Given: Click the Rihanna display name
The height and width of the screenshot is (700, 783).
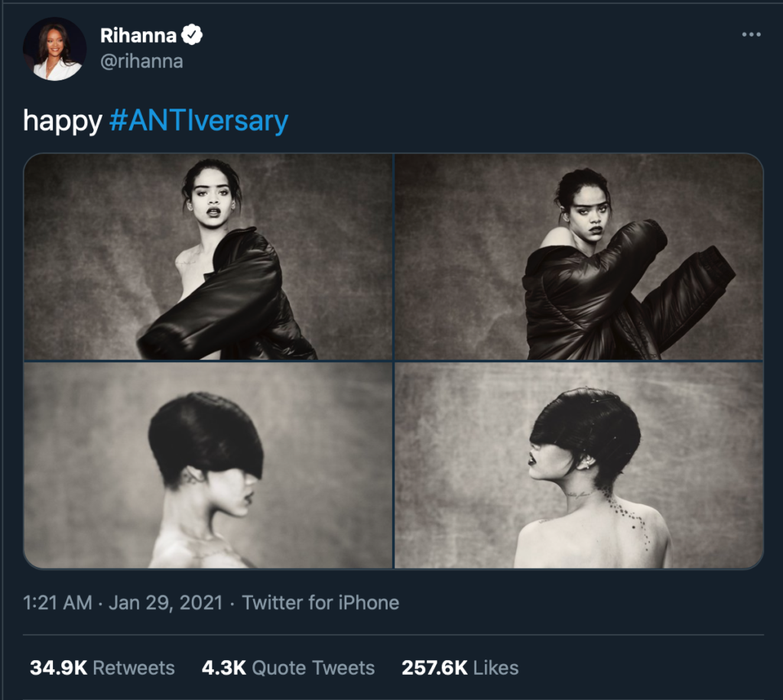Looking at the screenshot, I should tap(138, 35).
